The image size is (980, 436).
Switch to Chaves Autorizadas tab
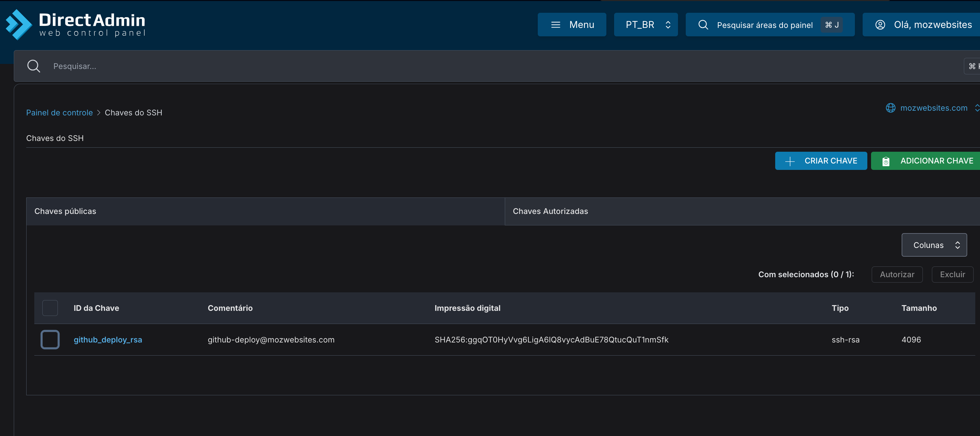pos(742,211)
